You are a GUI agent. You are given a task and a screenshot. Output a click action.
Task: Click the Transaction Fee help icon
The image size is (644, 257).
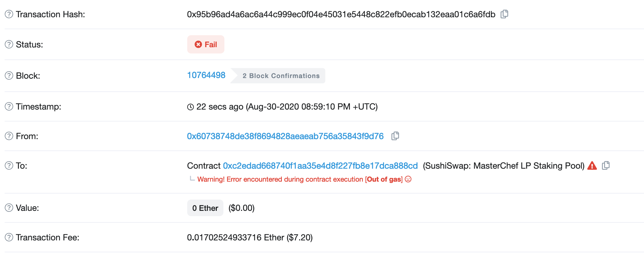[x=9, y=237]
